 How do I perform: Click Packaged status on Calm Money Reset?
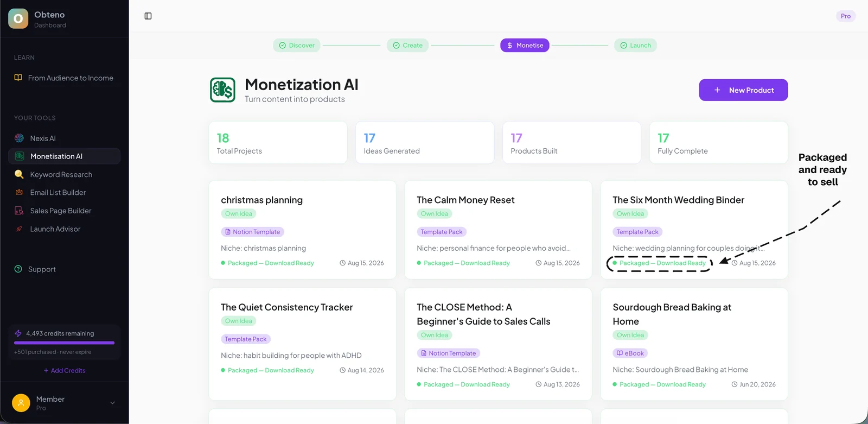click(x=463, y=263)
